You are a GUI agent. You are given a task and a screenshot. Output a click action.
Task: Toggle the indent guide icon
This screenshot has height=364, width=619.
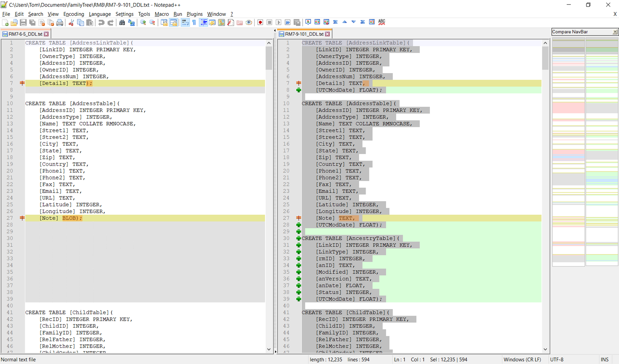point(203,22)
